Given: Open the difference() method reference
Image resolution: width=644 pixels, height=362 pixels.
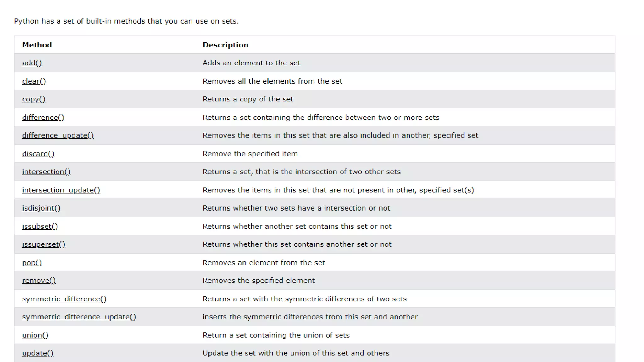Looking at the screenshot, I should pos(43,118).
